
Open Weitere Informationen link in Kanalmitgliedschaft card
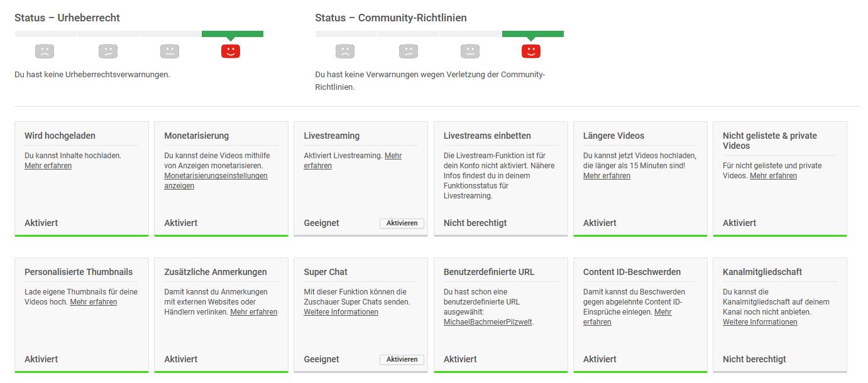[x=760, y=322]
